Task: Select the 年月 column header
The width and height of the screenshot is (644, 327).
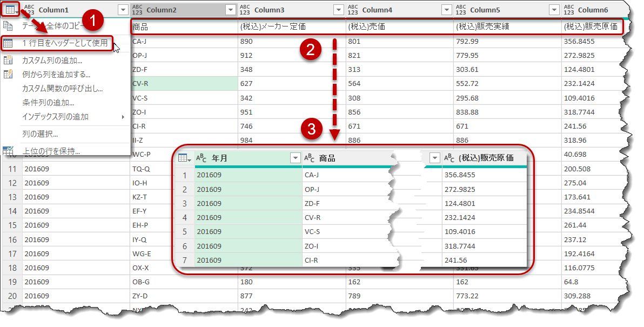Action: pyautogui.click(x=248, y=158)
